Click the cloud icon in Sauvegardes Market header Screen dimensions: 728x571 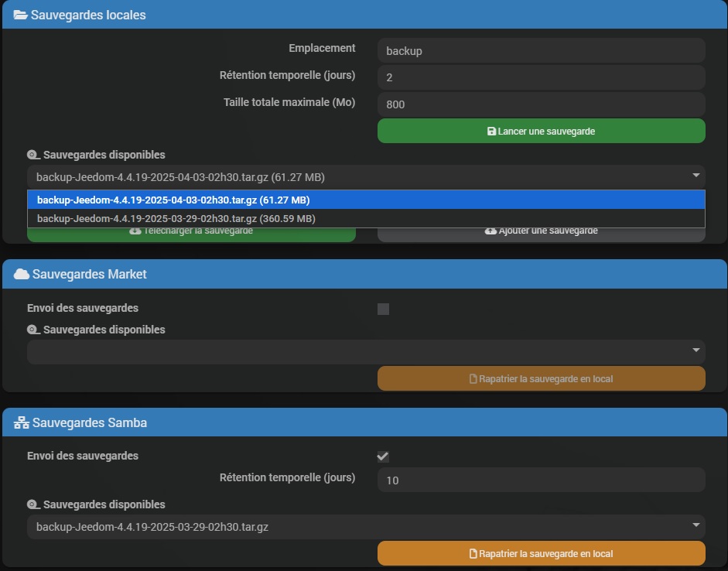tap(22, 274)
